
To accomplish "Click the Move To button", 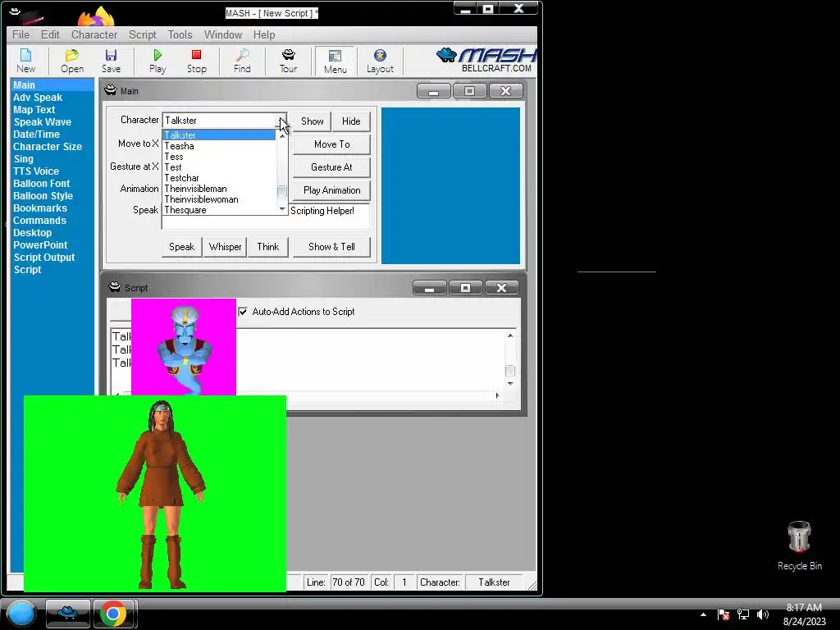I will (x=331, y=144).
